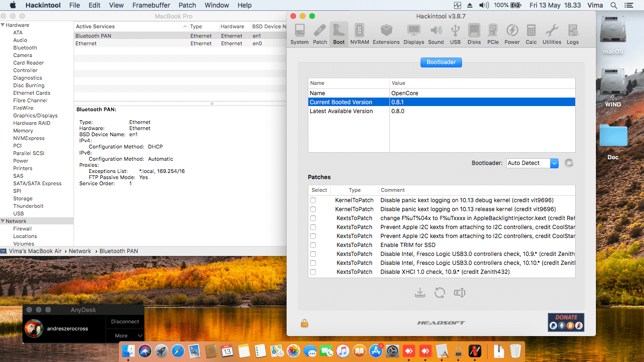Select Graphics/Displays in the sidebar
The image size is (644, 362).
[x=35, y=115]
